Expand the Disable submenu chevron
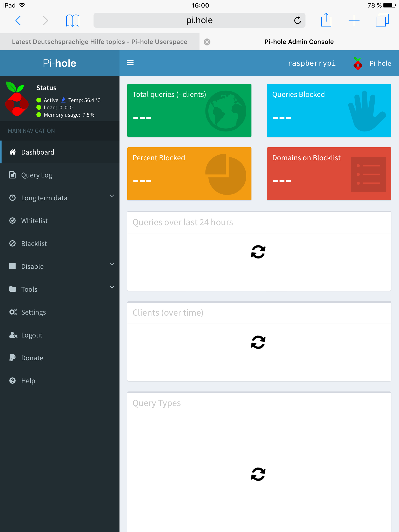399x532 pixels. tap(112, 264)
